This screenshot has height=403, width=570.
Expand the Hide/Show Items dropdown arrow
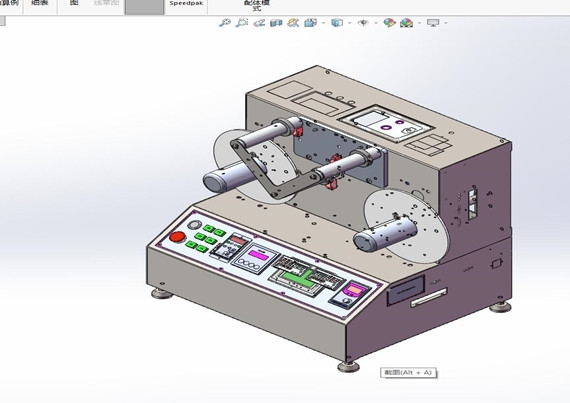tap(376, 23)
